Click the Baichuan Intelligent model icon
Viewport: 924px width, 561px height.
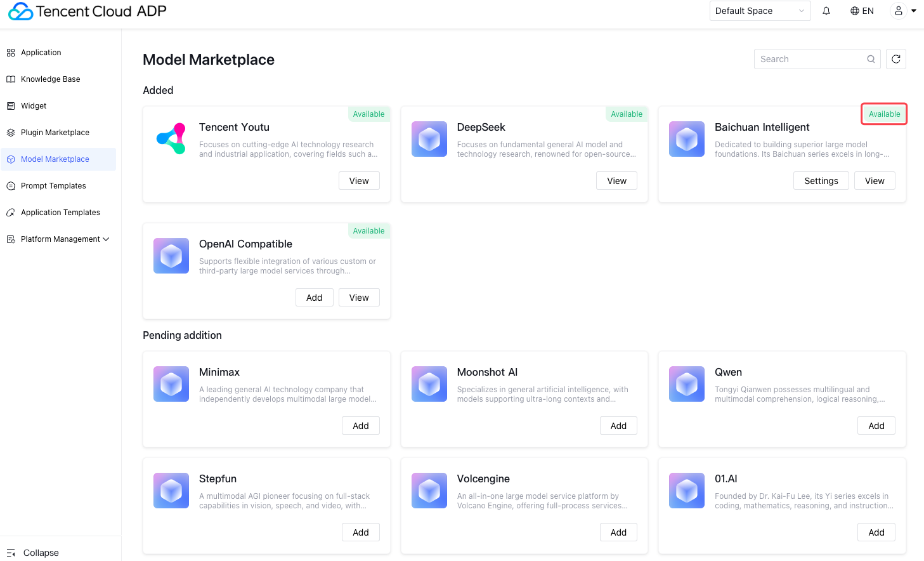[x=687, y=139]
